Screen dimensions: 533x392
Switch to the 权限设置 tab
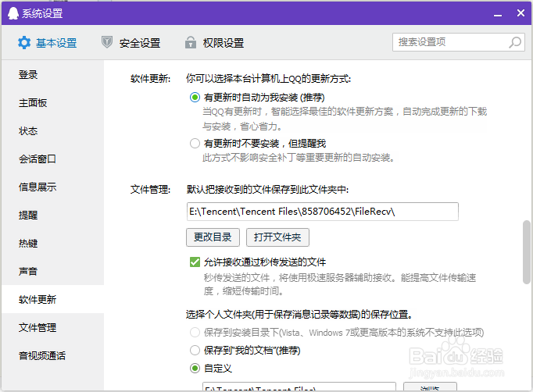pos(214,43)
